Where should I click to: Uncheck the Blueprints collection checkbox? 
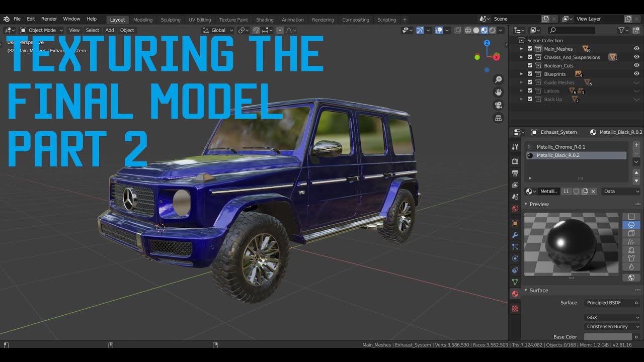coord(530,74)
